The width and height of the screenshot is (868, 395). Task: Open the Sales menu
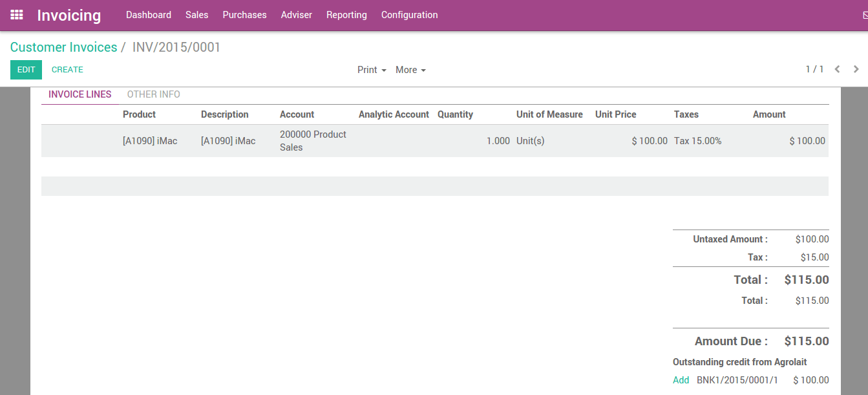click(x=196, y=14)
